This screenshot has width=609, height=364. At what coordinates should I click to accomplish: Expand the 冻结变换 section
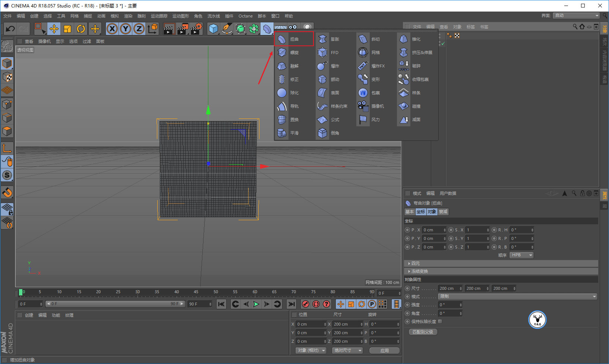point(501,271)
